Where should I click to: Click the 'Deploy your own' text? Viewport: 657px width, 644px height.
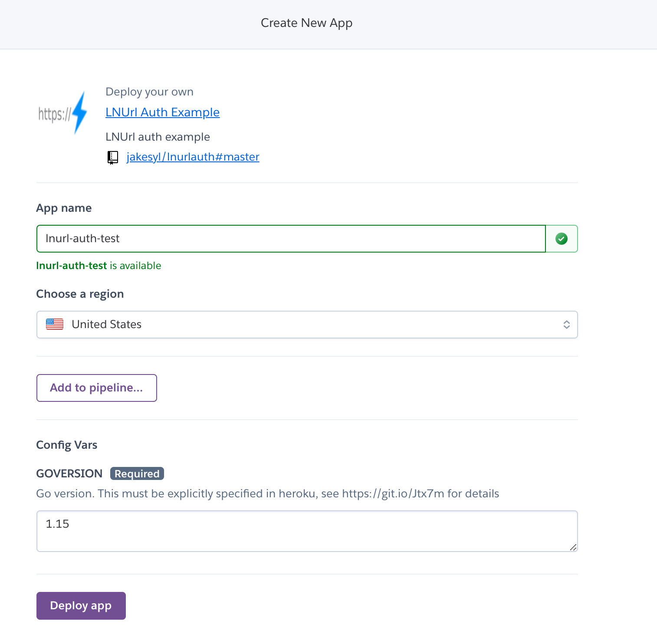[x=150, y=92]
